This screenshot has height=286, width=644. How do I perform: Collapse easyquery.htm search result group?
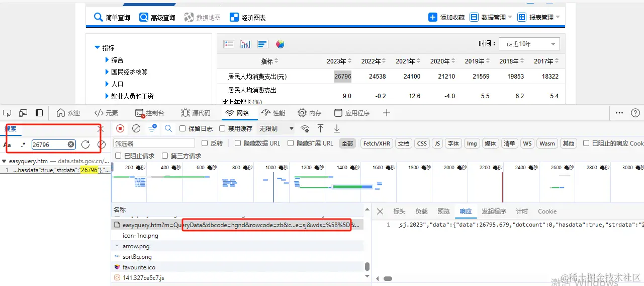[x=4, y=162]
